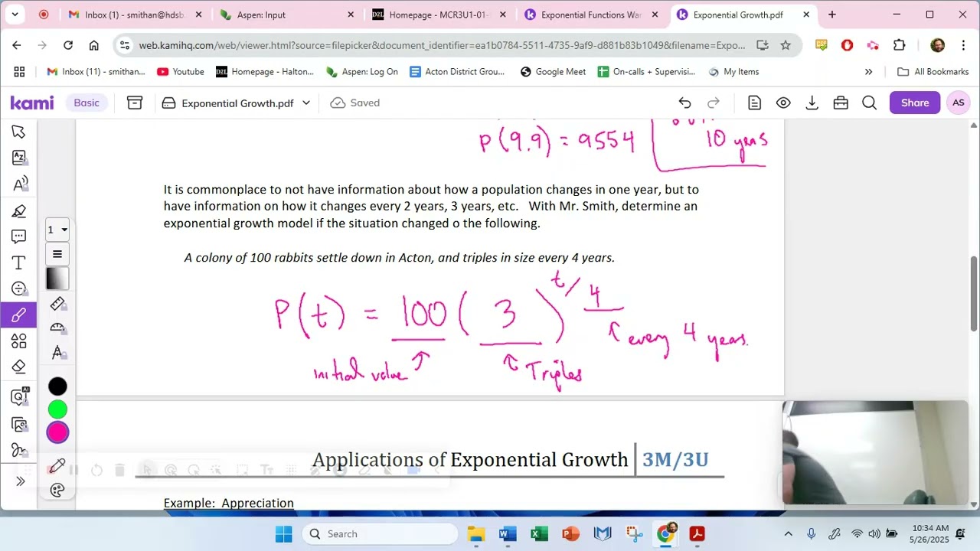980x551 pixels.
Task: Expand the Kami toolbar with double chevron
Action: (x=21, y=481)
